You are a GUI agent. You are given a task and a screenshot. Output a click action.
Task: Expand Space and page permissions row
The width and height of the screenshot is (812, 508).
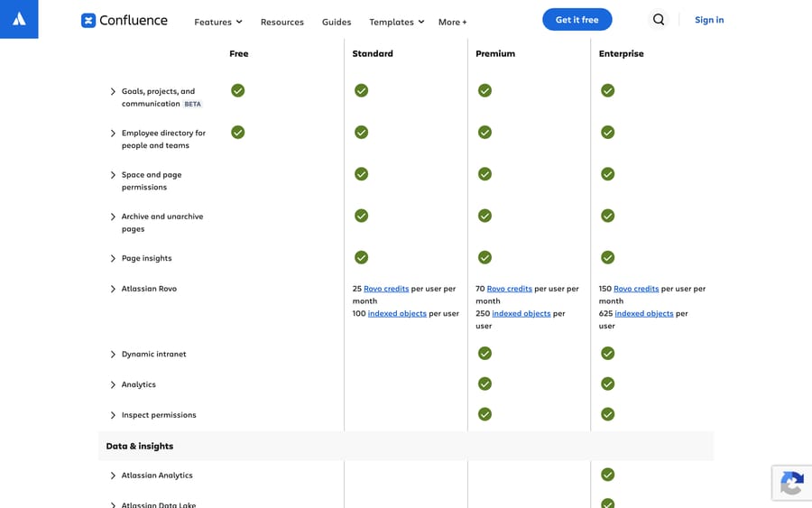(113, 175)
